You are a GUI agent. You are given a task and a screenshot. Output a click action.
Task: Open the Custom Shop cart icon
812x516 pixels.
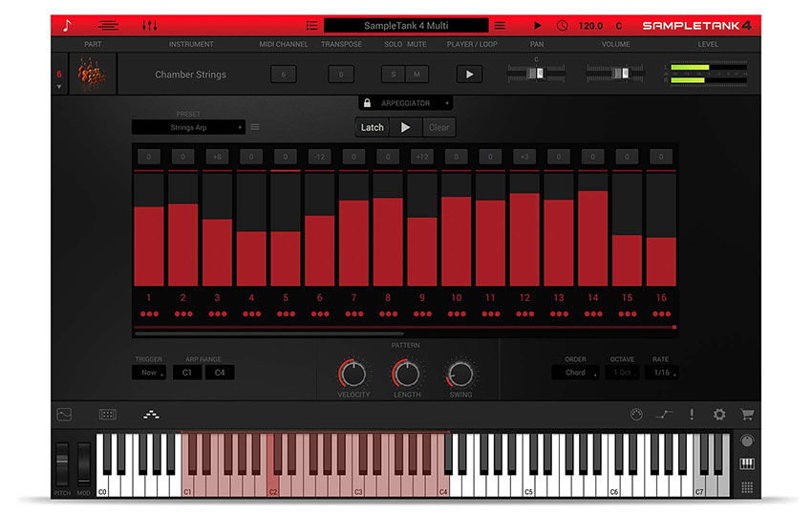pos(747,415)
